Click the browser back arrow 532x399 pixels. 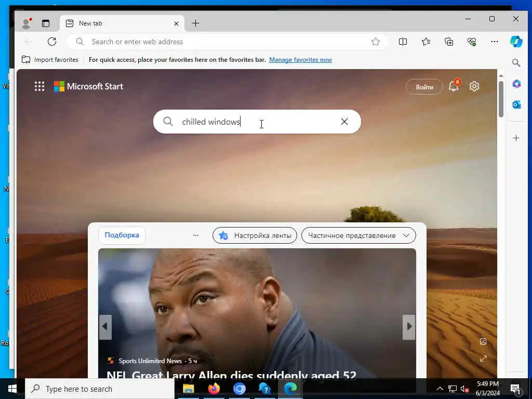29,42
